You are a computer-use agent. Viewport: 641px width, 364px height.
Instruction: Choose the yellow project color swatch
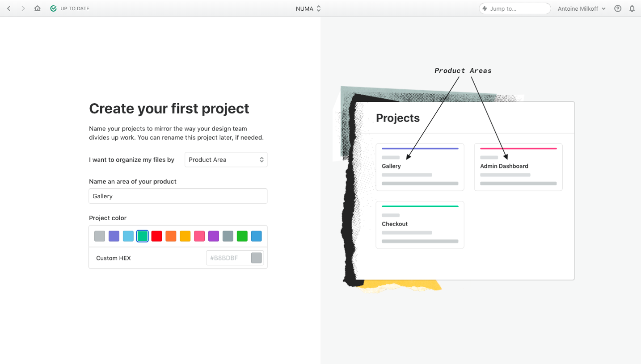pos(185,236)
